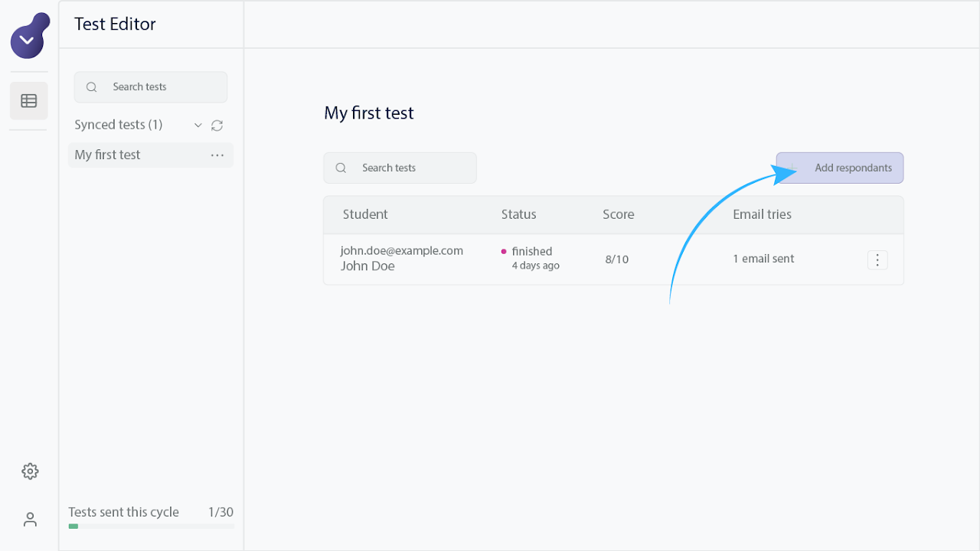Click the Add respondants button

pos(840,168)
